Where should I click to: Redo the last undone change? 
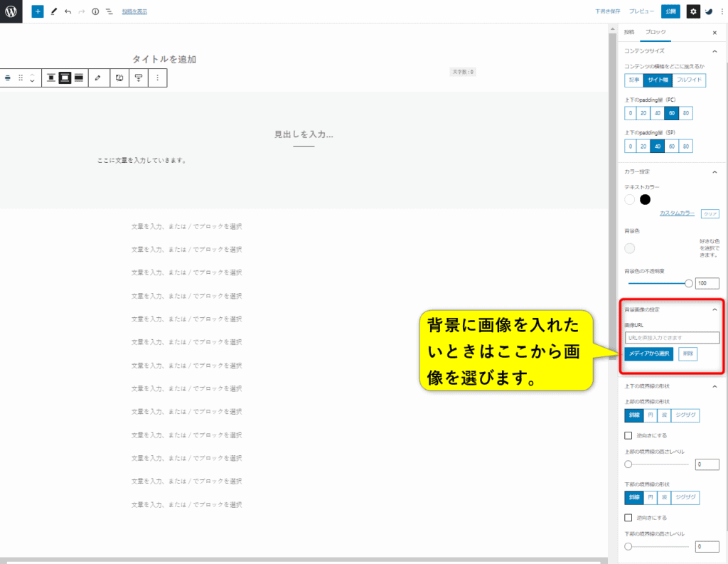(82, 11)
